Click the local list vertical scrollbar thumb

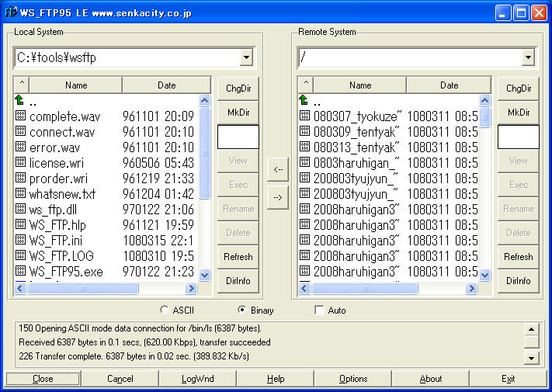(204, 153)
